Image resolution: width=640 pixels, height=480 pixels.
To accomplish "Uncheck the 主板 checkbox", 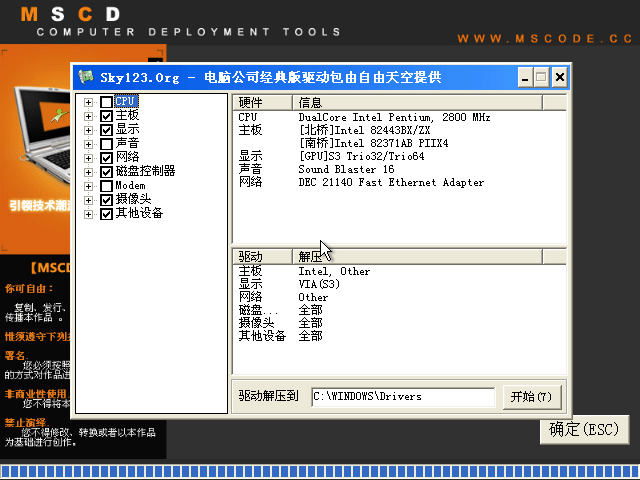I will coord(106,116).
